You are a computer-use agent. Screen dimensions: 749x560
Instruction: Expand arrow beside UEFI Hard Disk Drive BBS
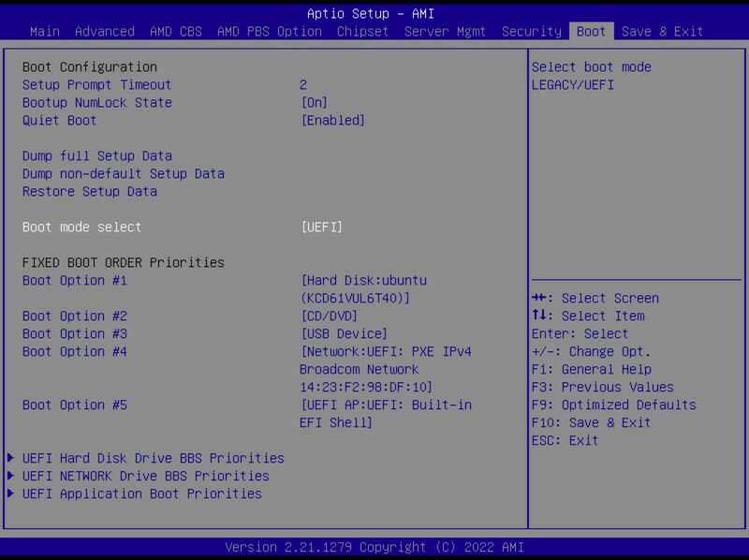(10, 458)
